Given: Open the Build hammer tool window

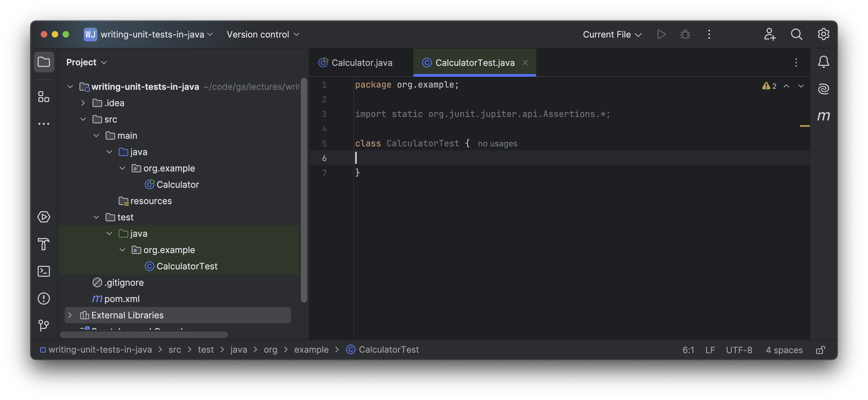Looking at the screenshot, I should pos(44,244).
